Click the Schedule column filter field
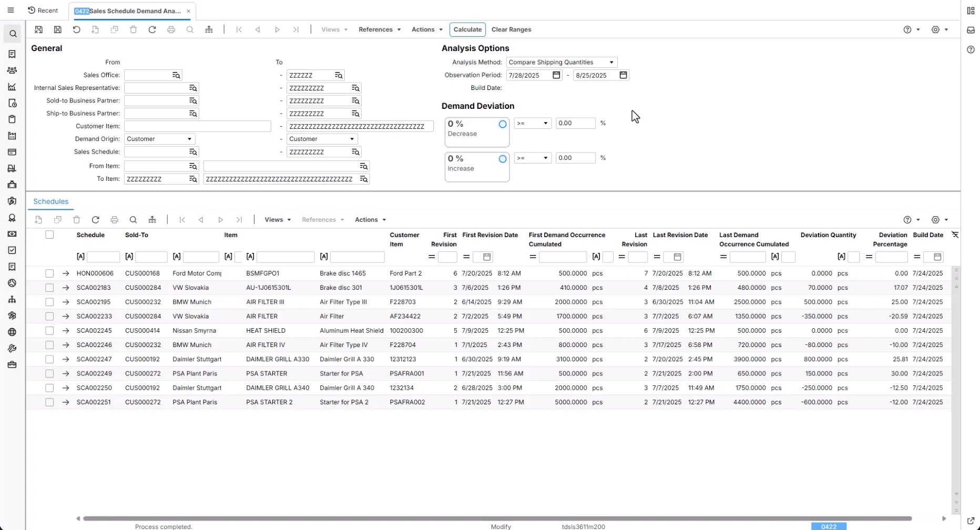Screen dimensions: 980x530 point(104,257)
